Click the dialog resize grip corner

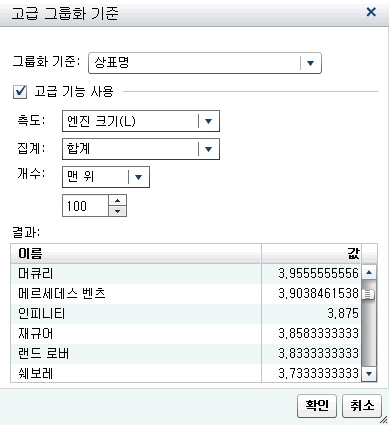pos(384,420)
